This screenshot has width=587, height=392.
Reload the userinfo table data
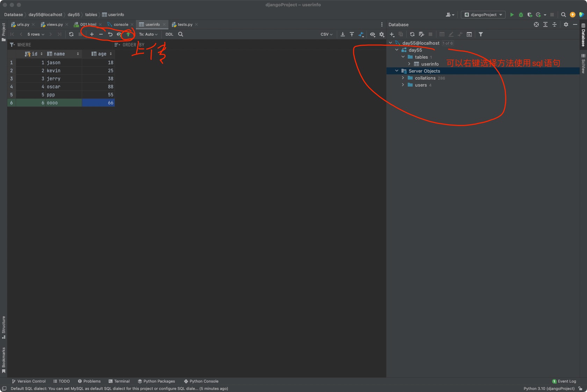coord(71,34)
